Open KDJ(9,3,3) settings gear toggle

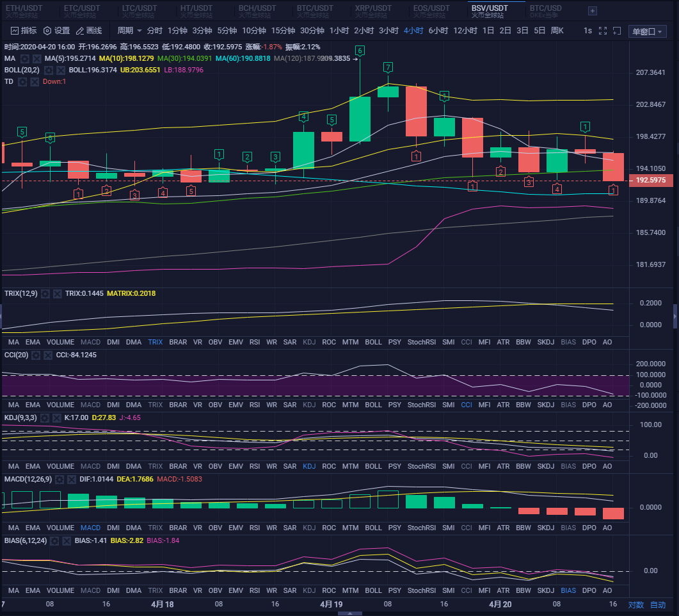click(x=45, y=417)
